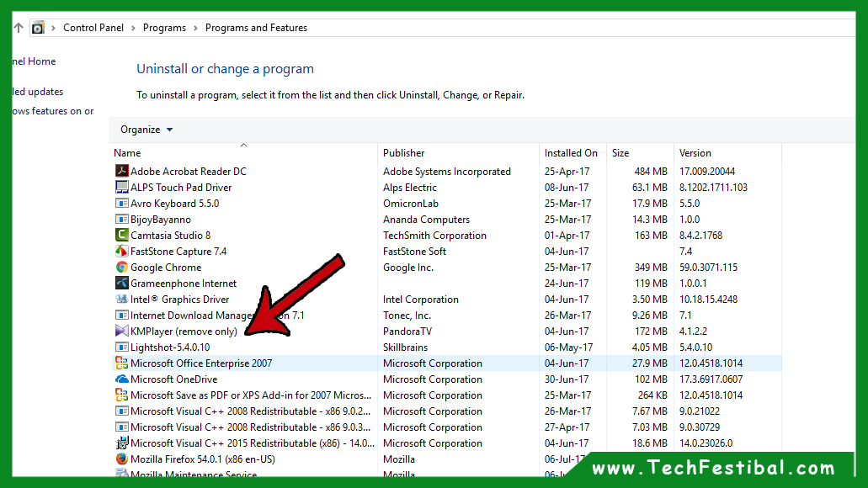Click the ALPS Touch Pad Driver icon

(x=122, y=187)
